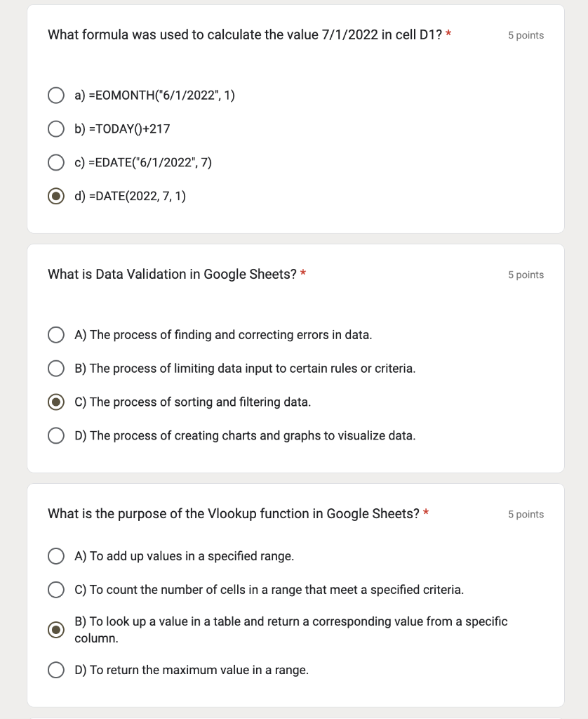Pick option c) =EDATE("6/1/2022", 7)
Viewport: 588px width, 719px height.
(56, 163)
